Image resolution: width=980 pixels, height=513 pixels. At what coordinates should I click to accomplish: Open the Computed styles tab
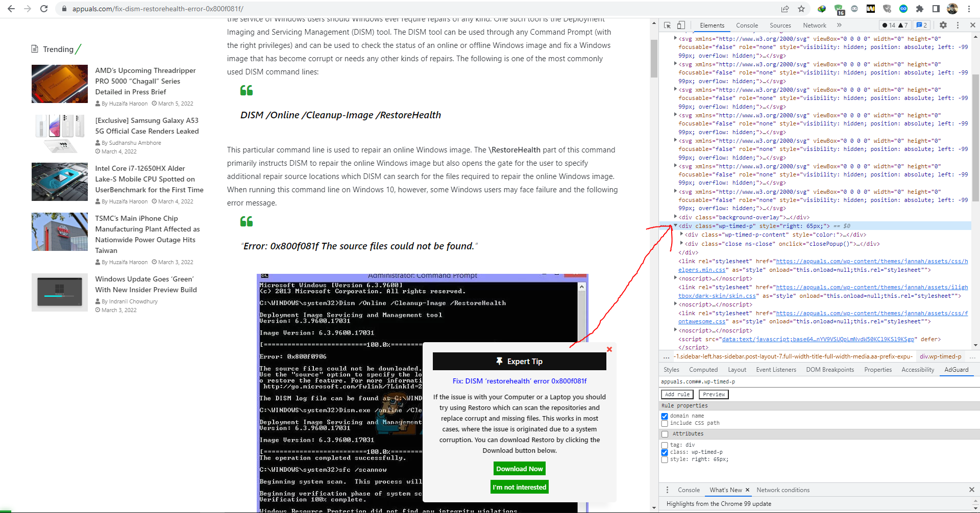tap(703, 370)
